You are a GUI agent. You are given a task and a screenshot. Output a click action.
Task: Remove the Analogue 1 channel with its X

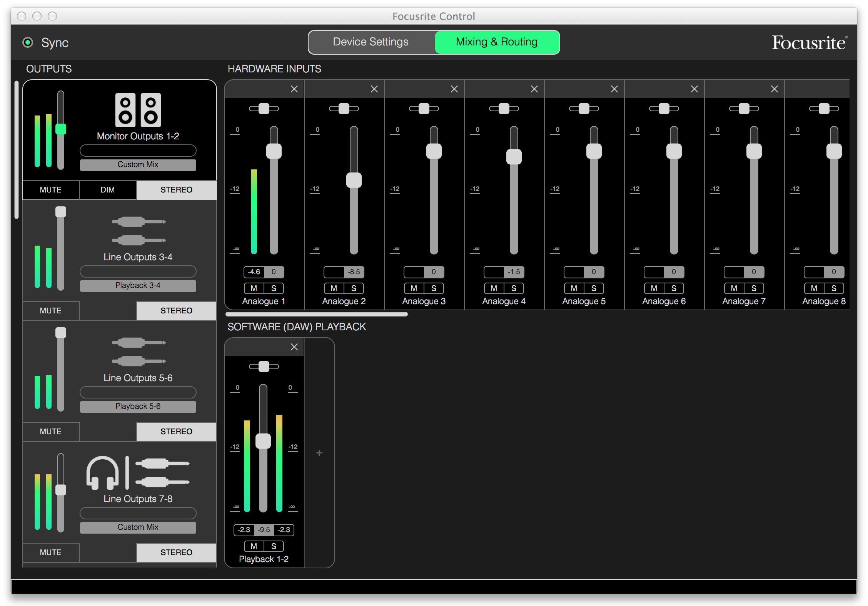click(x=294, y=89)
